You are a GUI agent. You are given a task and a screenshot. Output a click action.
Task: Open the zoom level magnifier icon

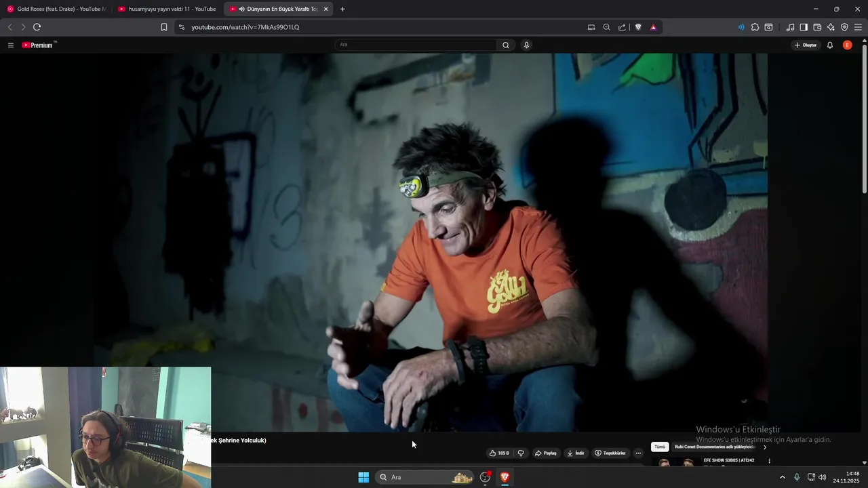point(606,27)
